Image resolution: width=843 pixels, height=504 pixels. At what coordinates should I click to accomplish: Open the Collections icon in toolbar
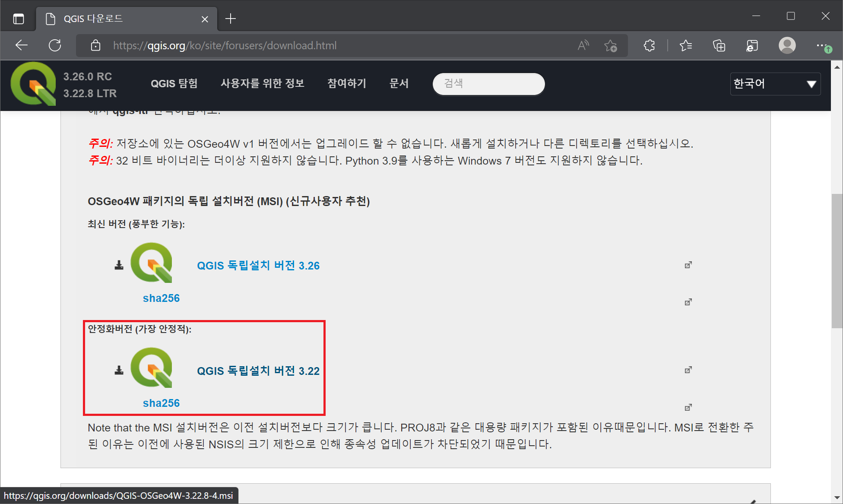[x=719, y=45]
